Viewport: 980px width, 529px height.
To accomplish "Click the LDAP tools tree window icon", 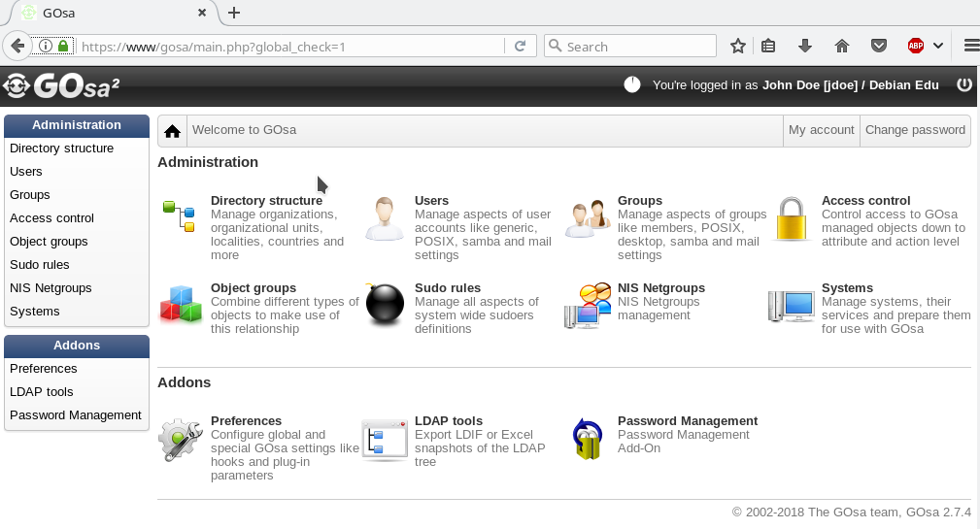I will [385, 441].
